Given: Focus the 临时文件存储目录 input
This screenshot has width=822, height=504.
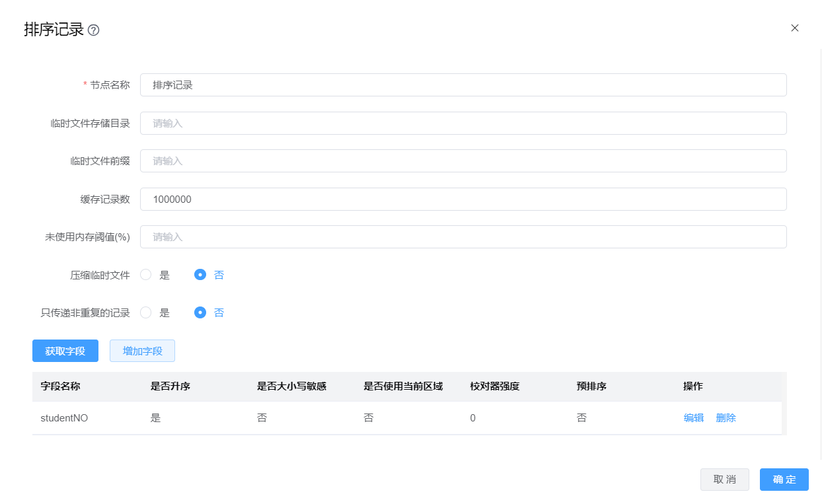Looking at the screenshot, I should (463, 123).
